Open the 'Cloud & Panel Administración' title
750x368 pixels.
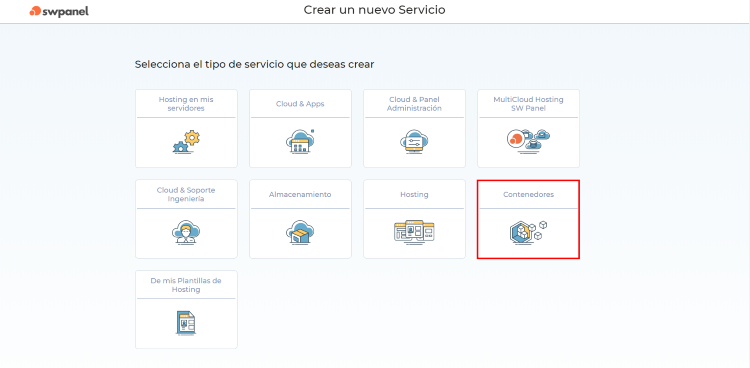414,104
